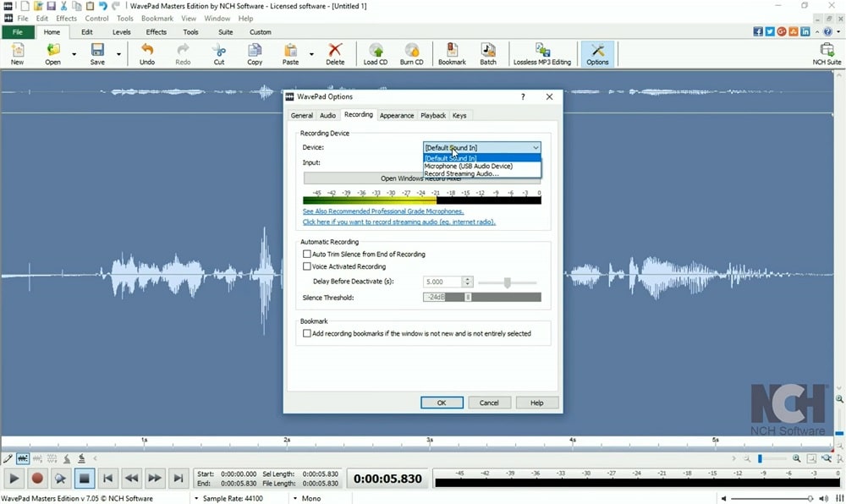Follow the record streaming audio link
This screenshot has height=504, width=846.
click(x=399, y=222)
